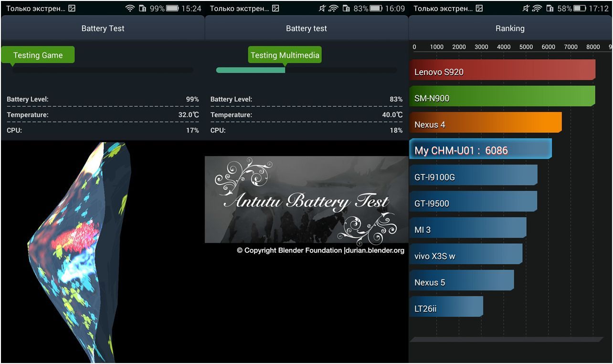Tap the battery icon next to 16:09

[376, 9]
